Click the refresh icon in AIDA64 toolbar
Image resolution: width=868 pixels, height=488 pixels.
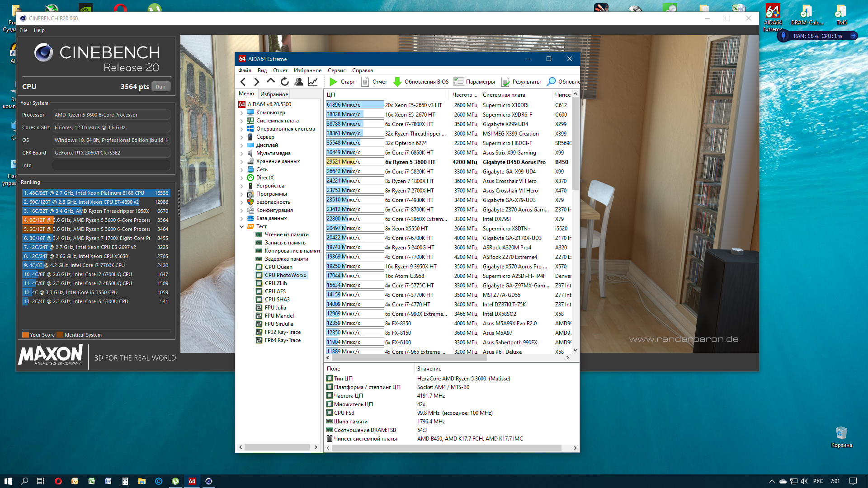point(284,82)
